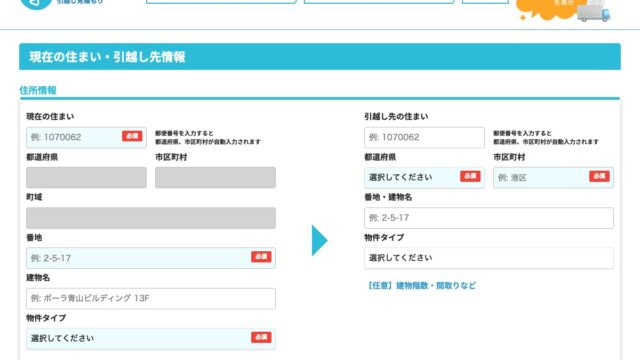Click the 番地・建物名 field label
Image resolution: width=640 pixels, height=360 pixels.
coord(388,197)
